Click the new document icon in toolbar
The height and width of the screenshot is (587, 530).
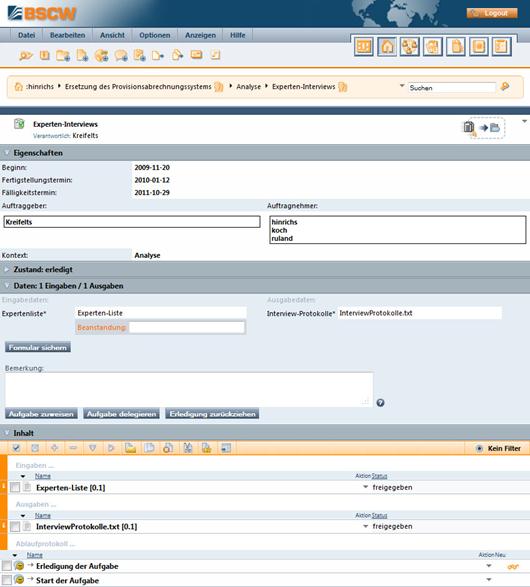tap(82, 56)
